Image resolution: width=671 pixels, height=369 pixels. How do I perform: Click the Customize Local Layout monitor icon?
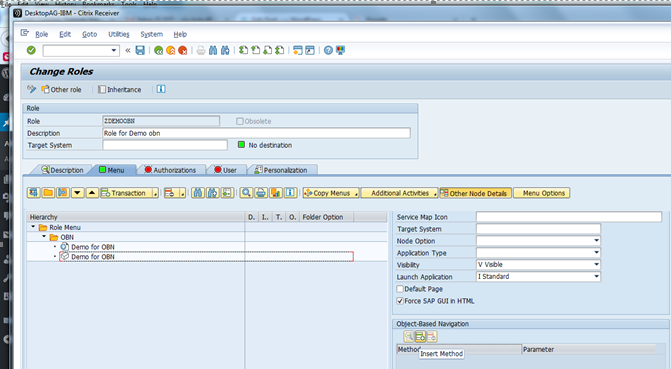click(x=340, y=51)
